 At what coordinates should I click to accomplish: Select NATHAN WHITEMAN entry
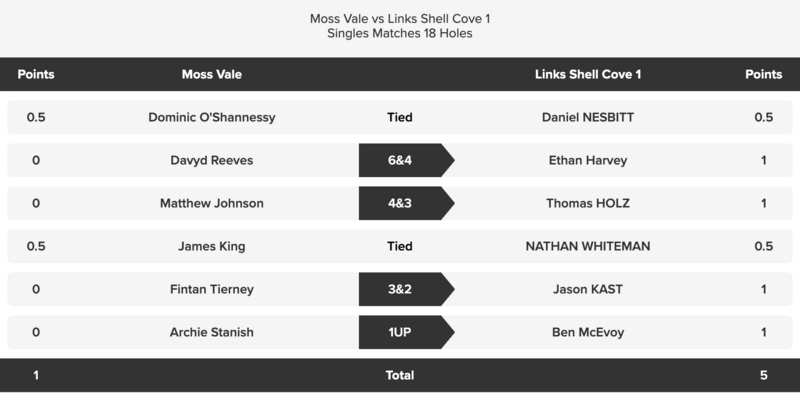click(x=588, y=246)
